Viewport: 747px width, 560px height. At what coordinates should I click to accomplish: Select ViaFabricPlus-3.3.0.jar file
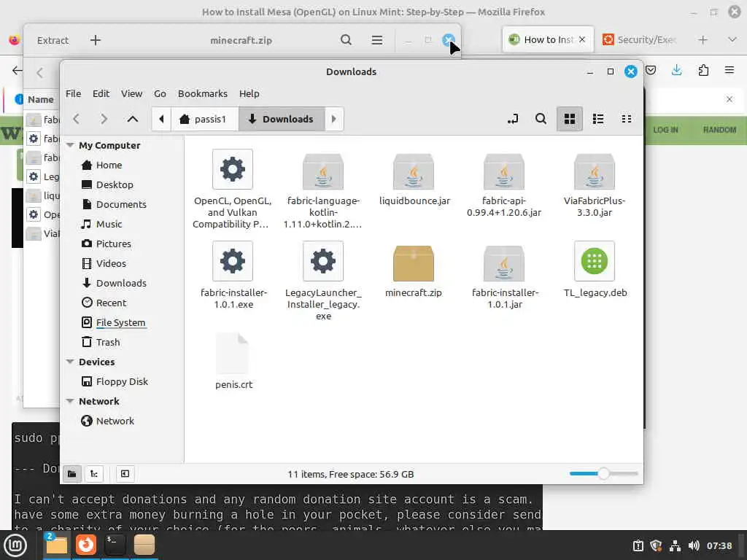coord(595,184)
